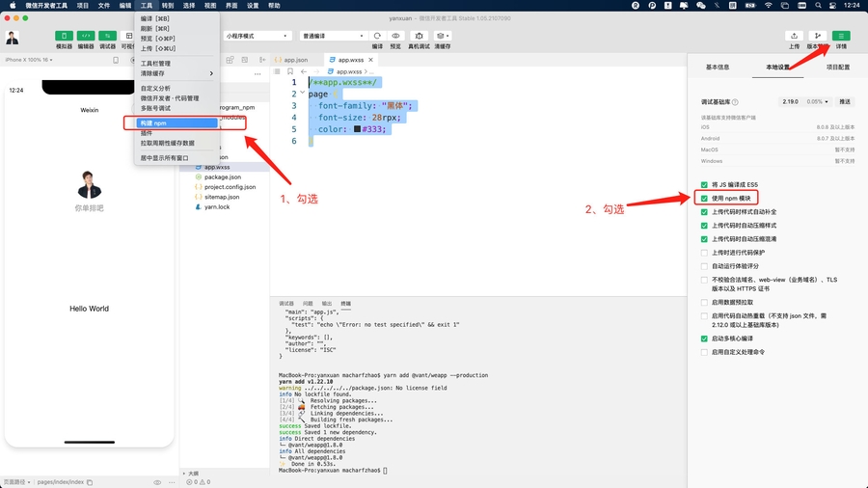
Task: Open package.json in the file tree
Action: tap(222, 177)
